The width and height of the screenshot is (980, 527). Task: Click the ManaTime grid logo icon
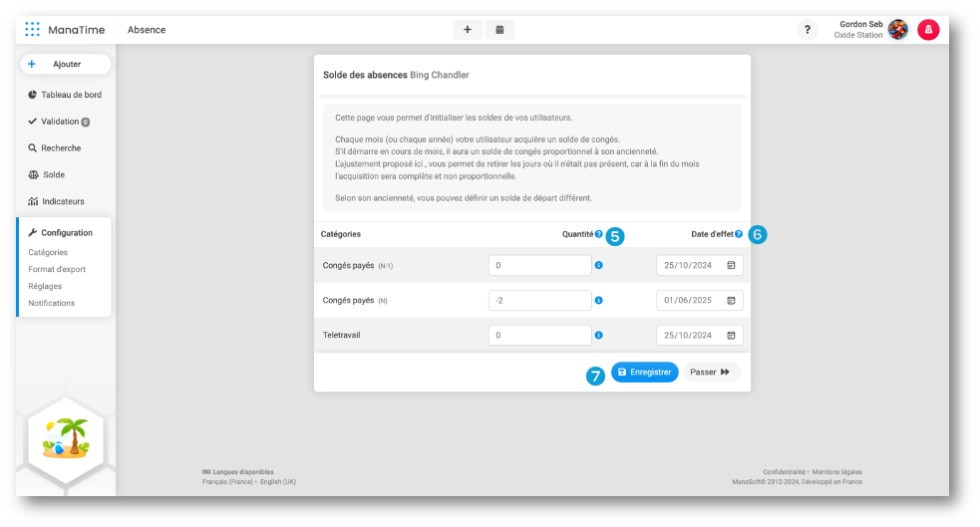tap(33, 30)
